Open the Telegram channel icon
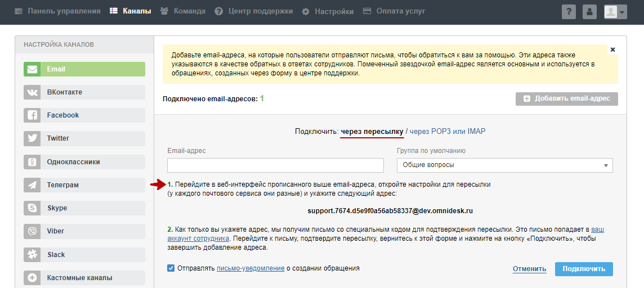Image resolution: width=644 pixels, height=288 pixels. point(32,185)
